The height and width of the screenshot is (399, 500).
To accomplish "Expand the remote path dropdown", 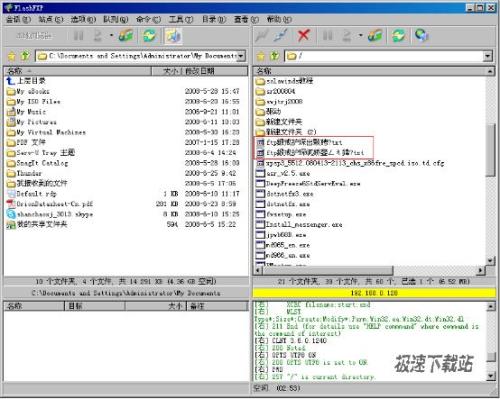I will [x=488, y=56].
